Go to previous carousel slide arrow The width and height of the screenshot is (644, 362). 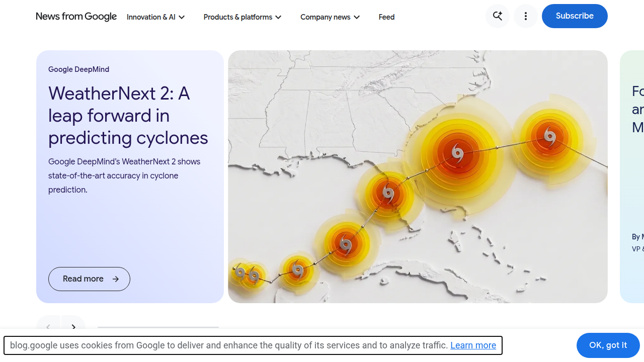[x=48, y=327]
